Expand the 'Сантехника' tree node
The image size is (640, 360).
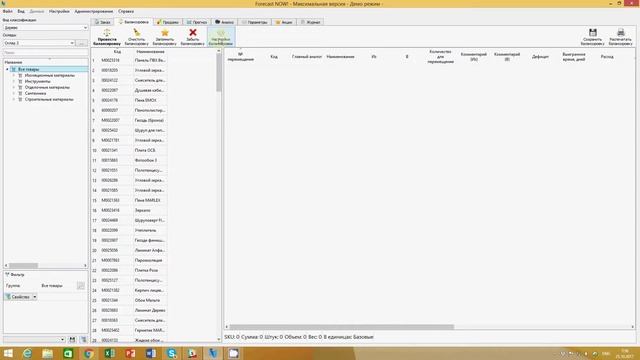pyautogui.click(x=13, y=93)
